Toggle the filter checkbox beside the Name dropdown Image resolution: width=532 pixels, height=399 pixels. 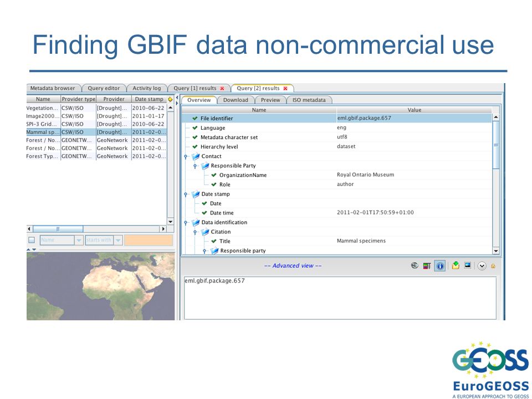pyautogui.click(x=32, y=240)
